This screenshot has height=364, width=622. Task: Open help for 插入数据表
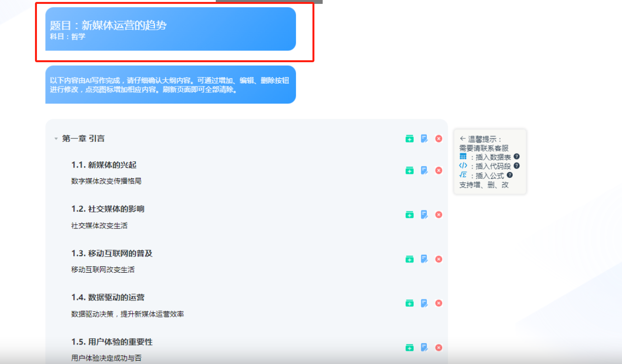pyautogui.click(x=517, y=156)
